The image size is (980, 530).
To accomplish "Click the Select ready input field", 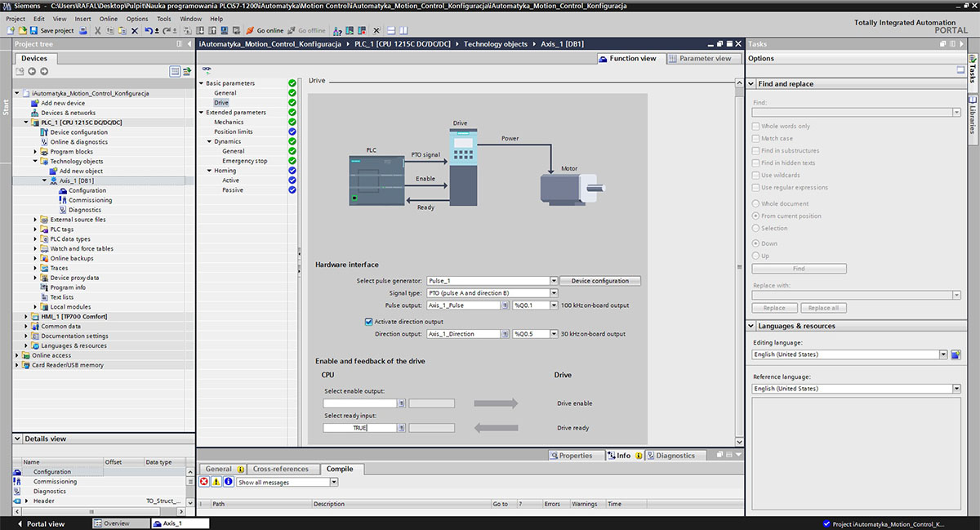I will pyautogui.click(x=360, y=428).
